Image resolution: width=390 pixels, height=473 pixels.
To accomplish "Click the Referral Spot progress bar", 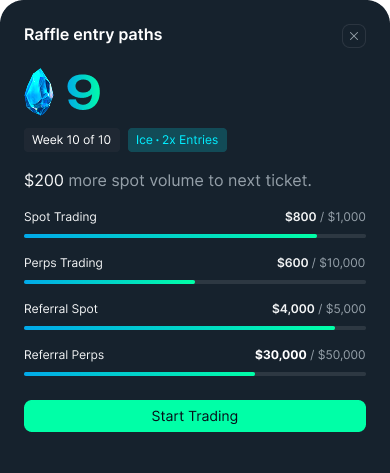I will pyautogui.click(x=195, y=328).
